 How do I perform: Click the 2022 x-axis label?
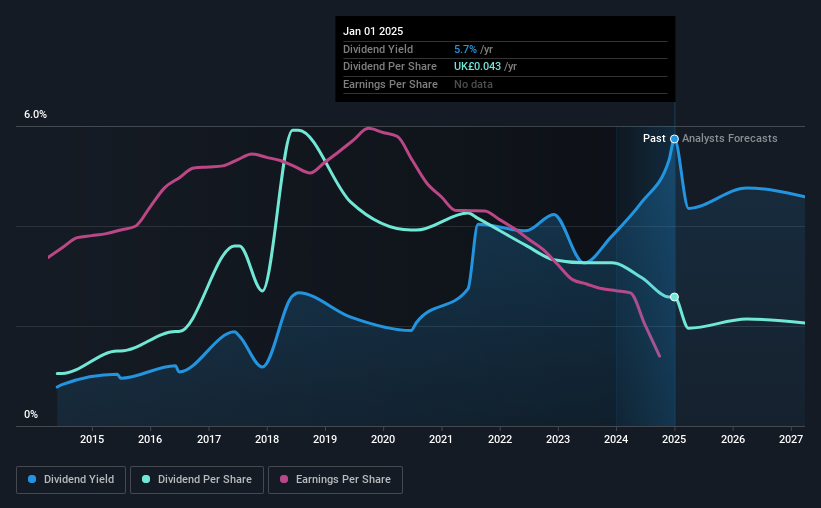tap(500, 439)
